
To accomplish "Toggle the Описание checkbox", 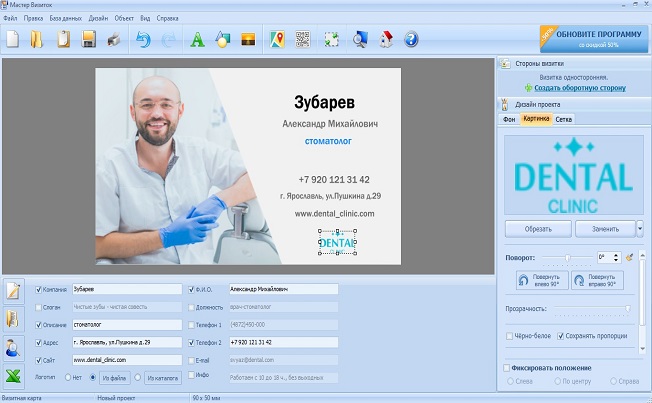I will tap(39, 325).
